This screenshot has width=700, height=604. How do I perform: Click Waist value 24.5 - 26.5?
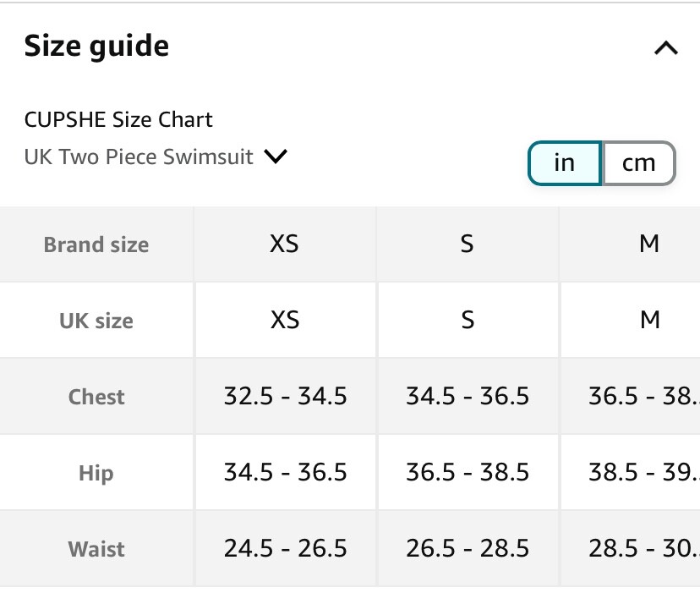click(285, 548)
